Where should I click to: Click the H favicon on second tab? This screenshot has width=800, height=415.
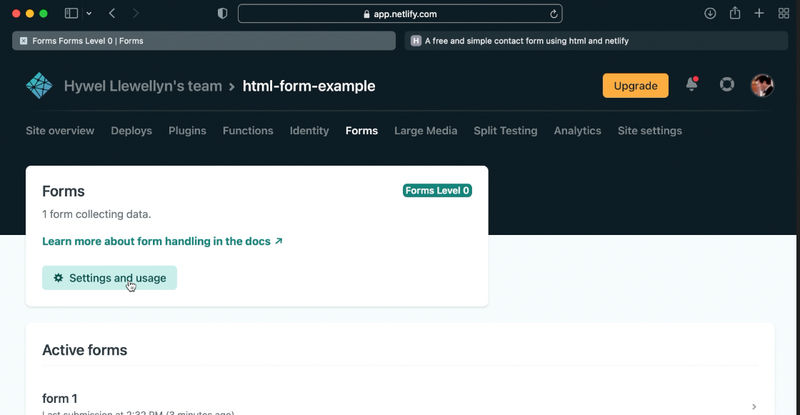tap(416, 41)
